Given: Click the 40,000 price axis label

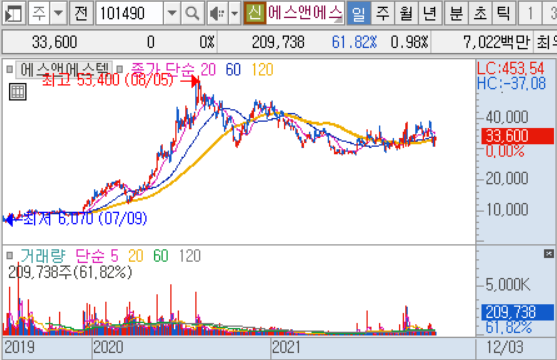Looking at the screenshot, I should 507,117.
